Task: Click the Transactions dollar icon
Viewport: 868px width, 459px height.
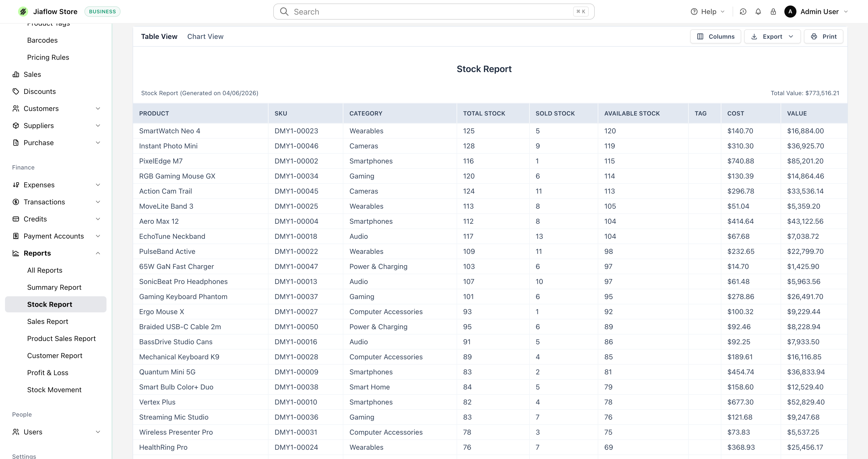Action: pos(16,202)
